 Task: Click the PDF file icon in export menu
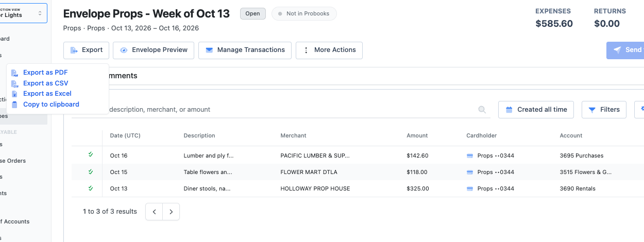(14, 73)
